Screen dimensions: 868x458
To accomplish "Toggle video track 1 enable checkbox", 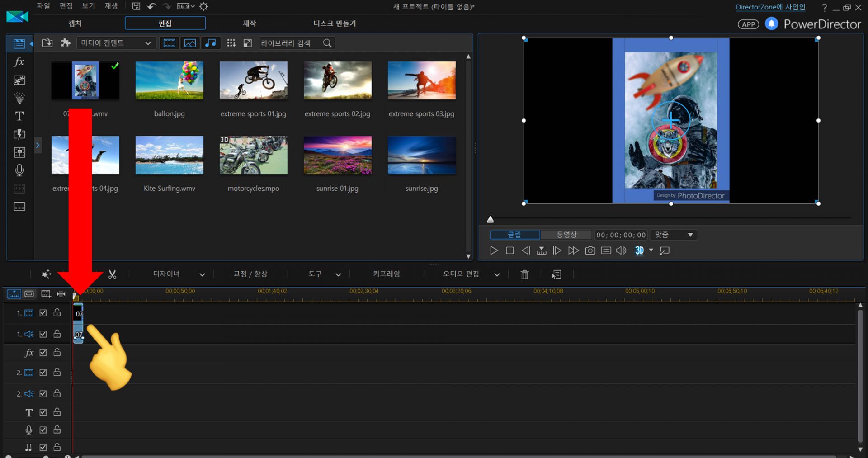I will point(43,313).
